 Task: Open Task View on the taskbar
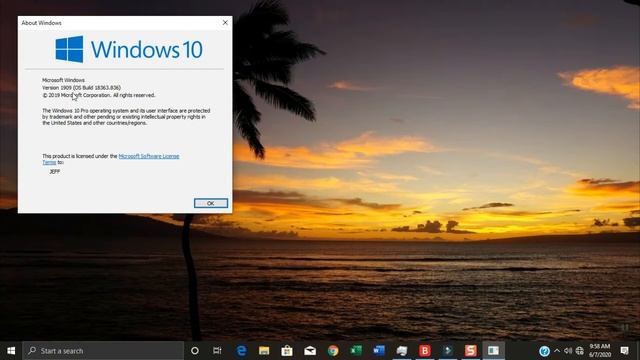(x=217, y=351)
